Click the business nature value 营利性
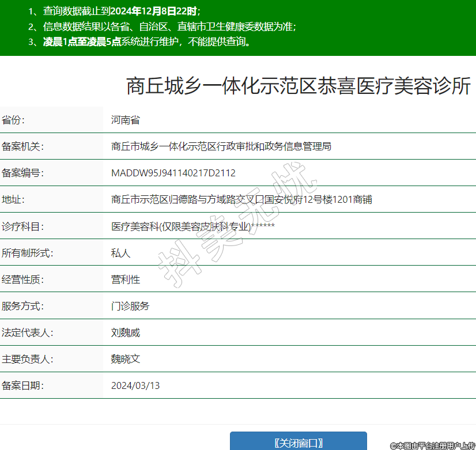The height and width of the screenshot is (450, 476). [126, 279]
